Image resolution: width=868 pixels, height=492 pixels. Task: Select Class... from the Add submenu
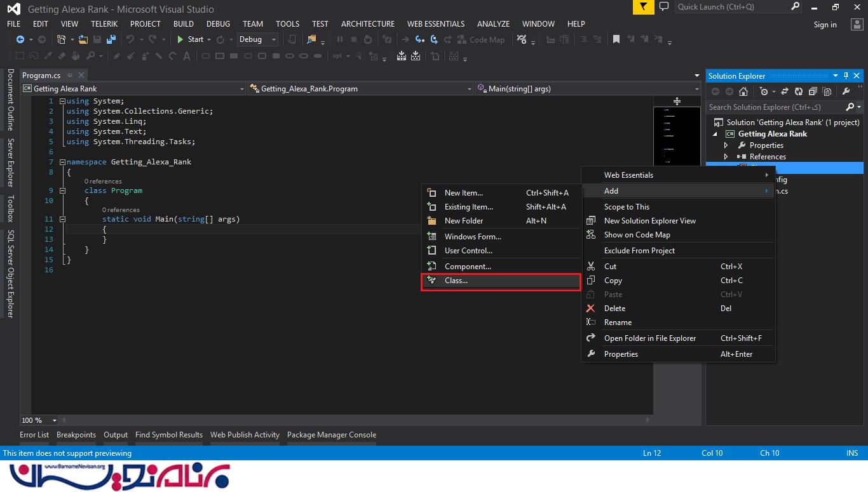(x=456, y=281)
